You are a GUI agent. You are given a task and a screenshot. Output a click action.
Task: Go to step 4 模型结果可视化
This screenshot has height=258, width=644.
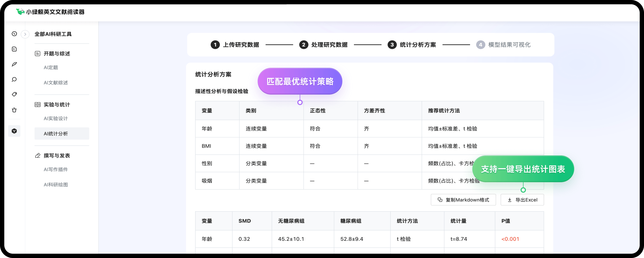(503, 45)
